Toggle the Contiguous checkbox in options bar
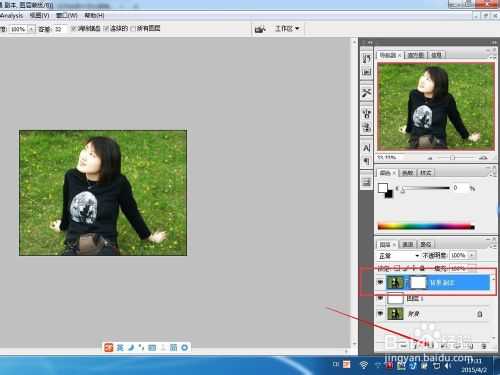The image size is (500, 375). click(106, 29)
